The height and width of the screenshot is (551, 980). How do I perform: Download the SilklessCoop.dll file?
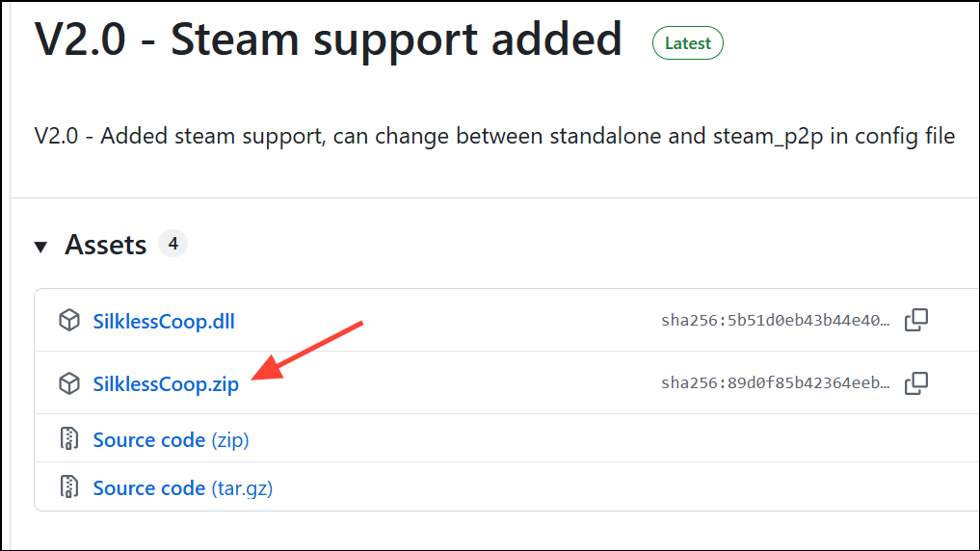[164, 321]
